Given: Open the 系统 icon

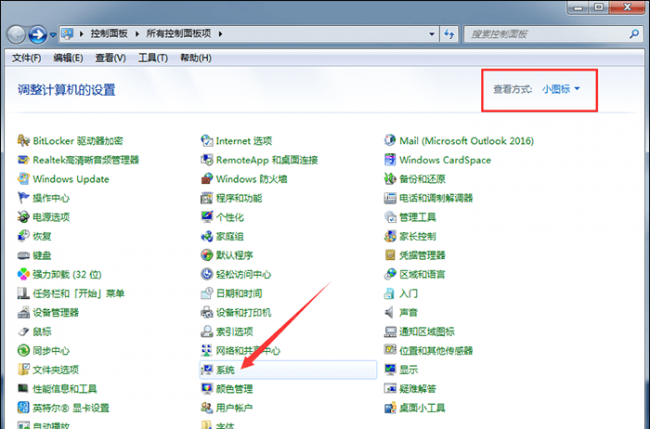Looking at the screenshot, I should pos(206,369).
